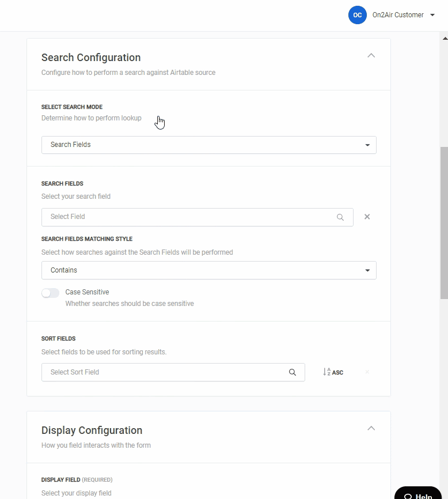This screenshot has width=448, height=499.
Task: Click the On2Air Customer account name
Action: pyautogui.click(x=397, y=15)
